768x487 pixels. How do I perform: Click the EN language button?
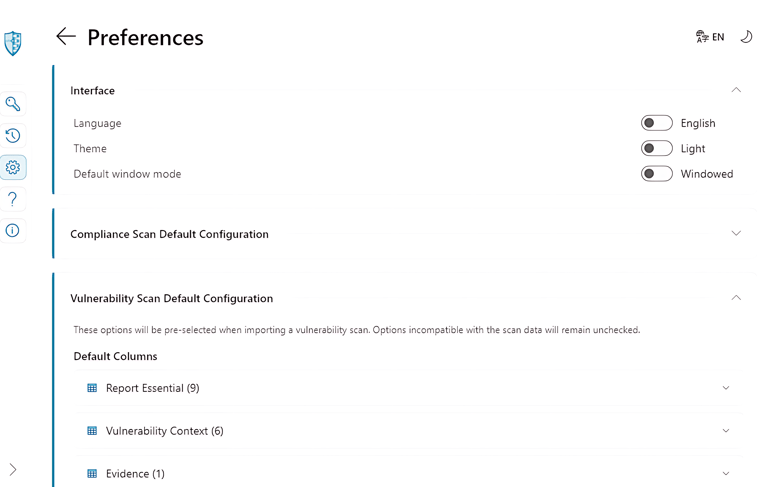pos(710,37)
